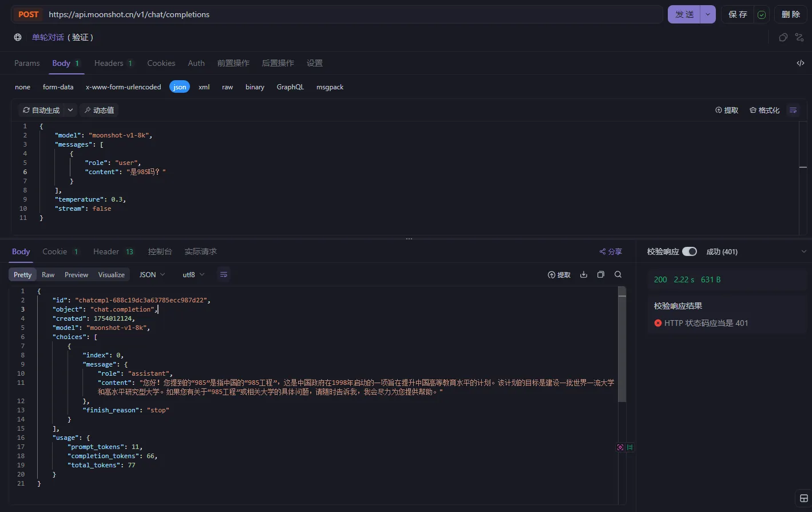This screenshot has height=512, width=812.
Task: Click the chat bubbles comment icon
Action: 783,37
